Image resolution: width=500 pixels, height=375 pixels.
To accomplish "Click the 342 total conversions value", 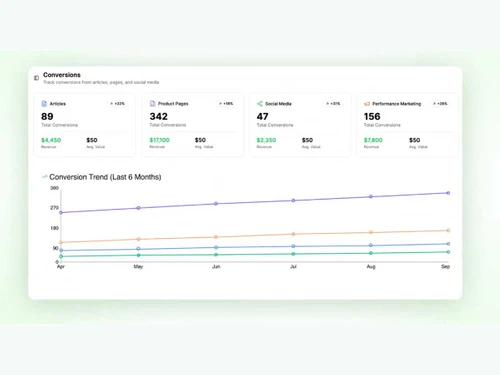I will coord(159,116).
